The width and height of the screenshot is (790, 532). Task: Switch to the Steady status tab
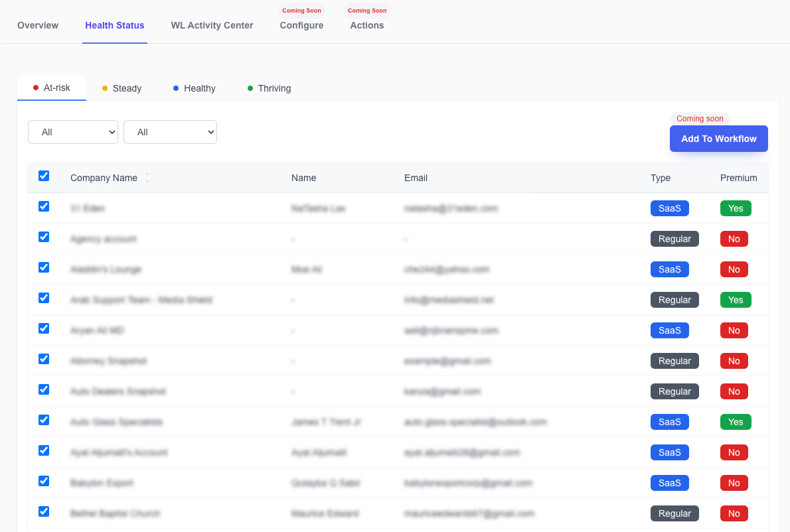(122, 89)
